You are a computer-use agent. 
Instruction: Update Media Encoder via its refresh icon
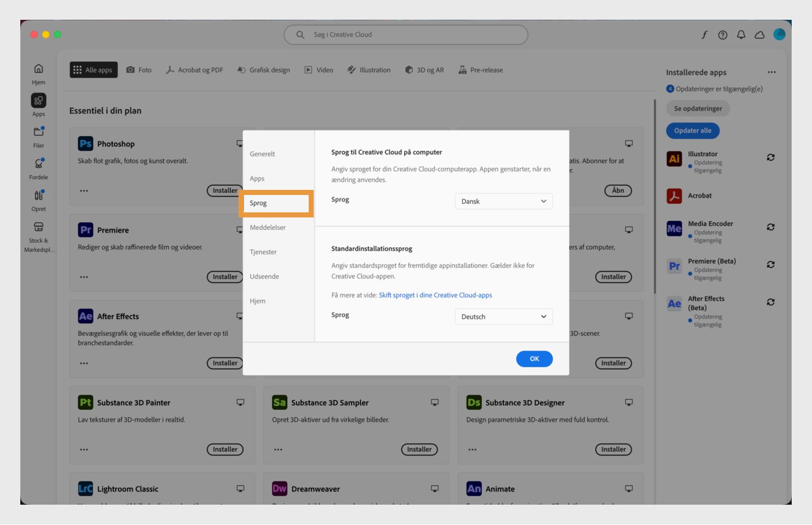[x=770, y=227]
